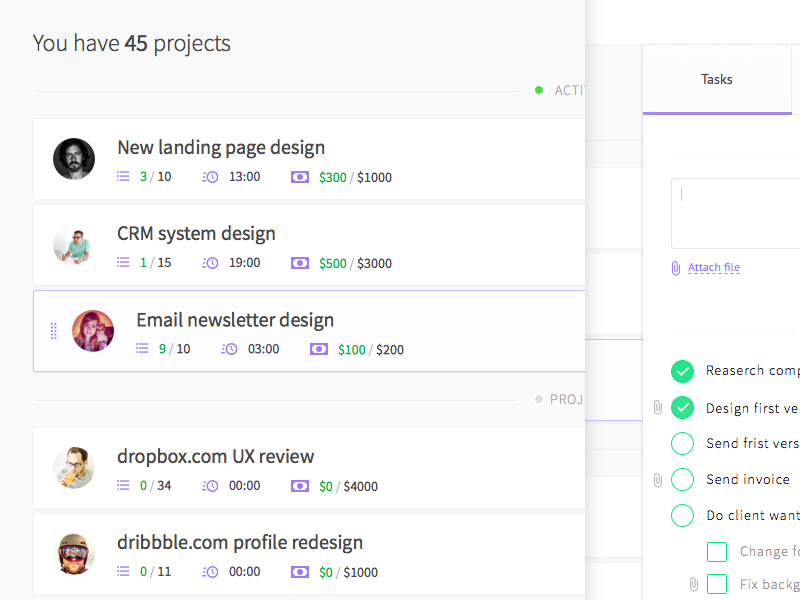This screenshot has width=800, height=600.
Task: Uncheck the Design first version task circle
Action: point(682,408)
